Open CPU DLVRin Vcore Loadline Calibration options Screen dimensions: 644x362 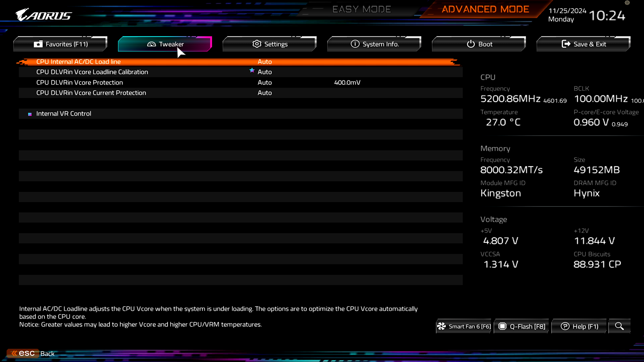[x=265, y=72]
